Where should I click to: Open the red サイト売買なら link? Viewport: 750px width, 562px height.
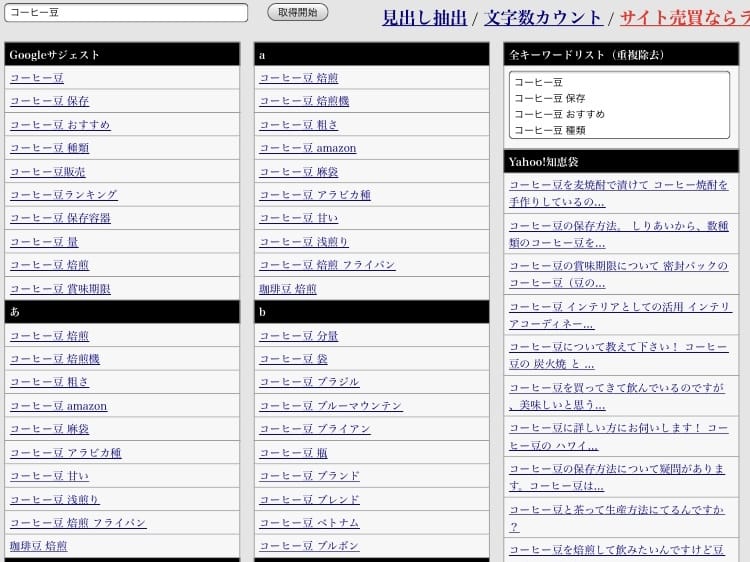(x=684, y=18)
